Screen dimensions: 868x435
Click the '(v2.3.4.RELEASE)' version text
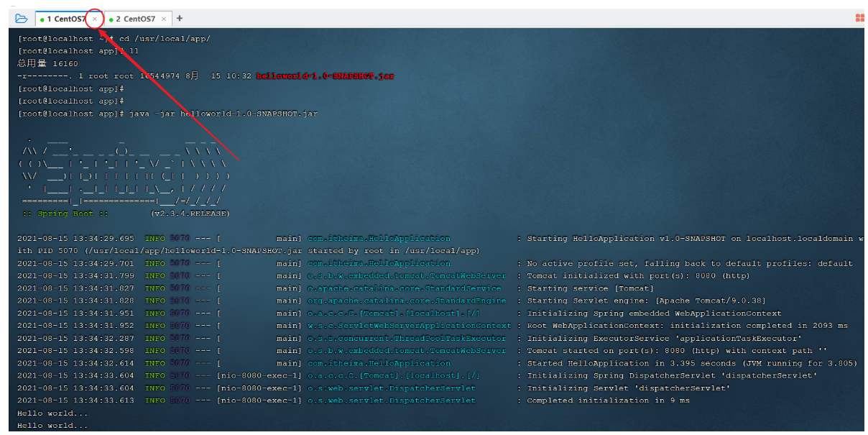point(190,214)
